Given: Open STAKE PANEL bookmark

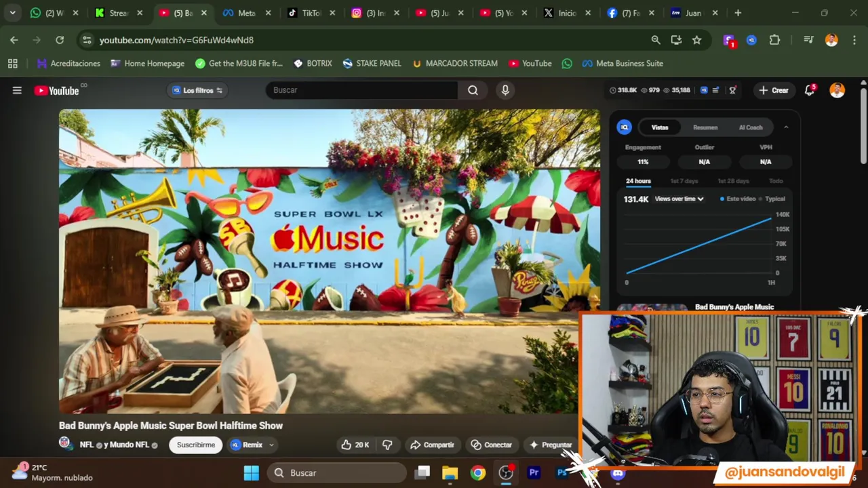Looking at the screenshot, I should pyautogui.click(x=372, y=63).
